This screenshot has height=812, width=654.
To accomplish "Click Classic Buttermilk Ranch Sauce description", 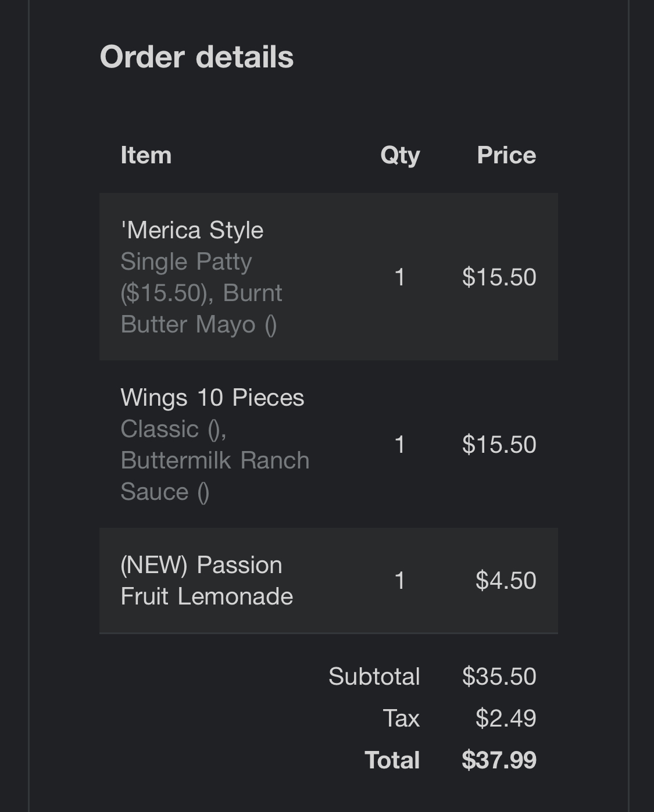I will click(215, 460).
